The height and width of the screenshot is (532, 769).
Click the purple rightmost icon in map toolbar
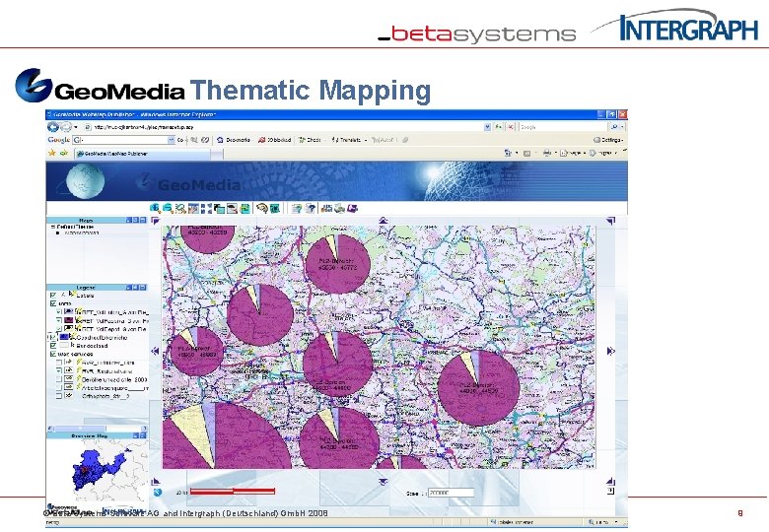(352, 209)
